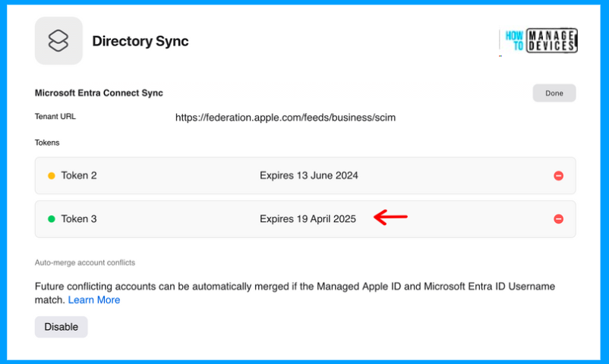
Task: Click the yellow status dot beside Token 2
Action: [52, 176]
